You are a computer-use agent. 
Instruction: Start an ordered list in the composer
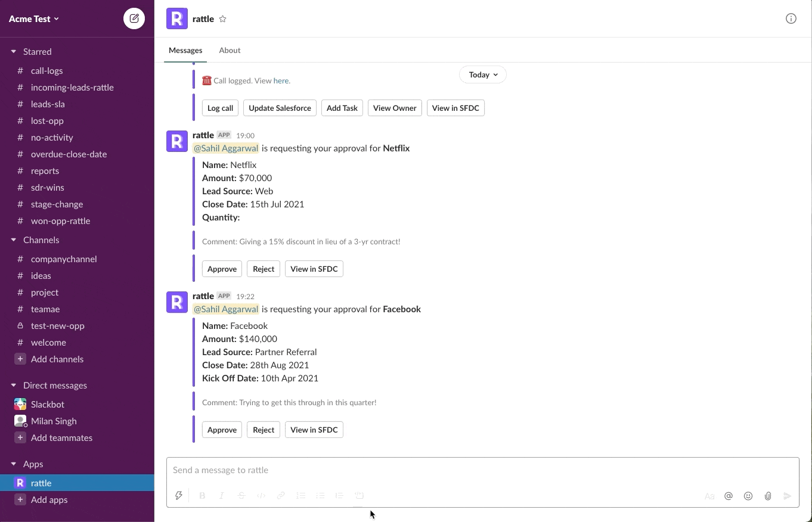coord(300,495)
